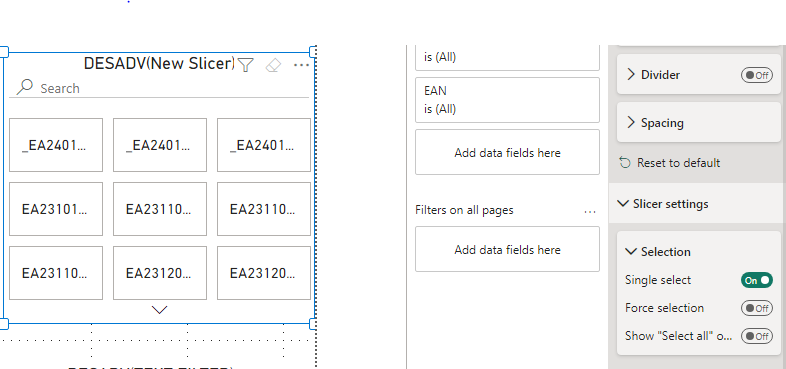786x369 pixels.
Task: Click Reset to default
Action: coord(678,163)
